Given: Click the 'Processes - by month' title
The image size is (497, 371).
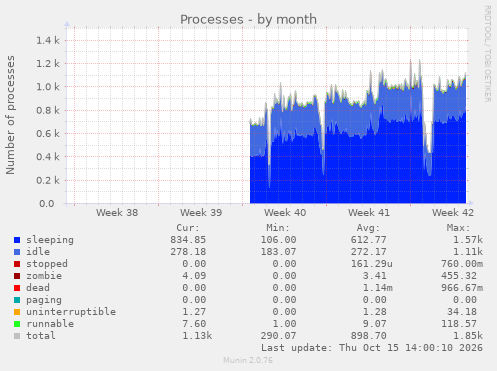Looking at the screenshot, I should (248, 20).
